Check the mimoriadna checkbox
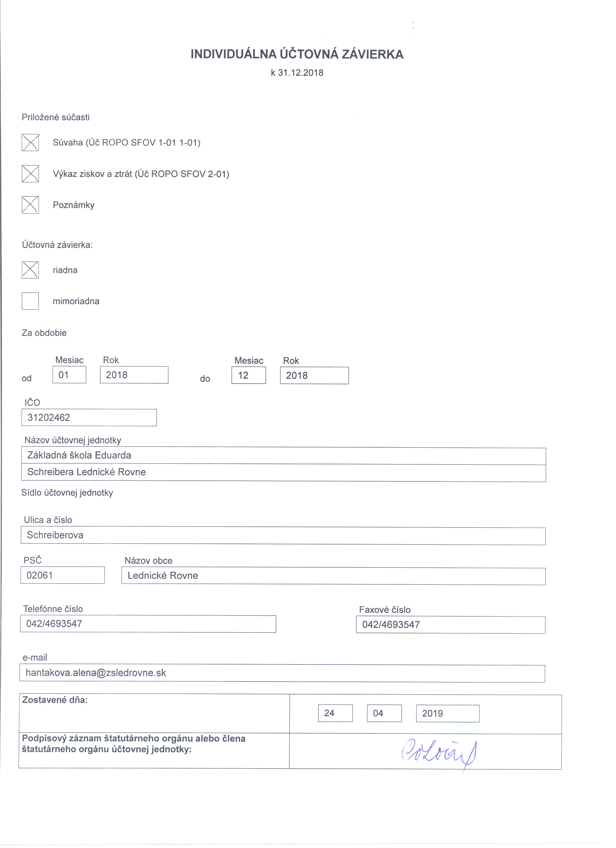 tap(30, 301)
